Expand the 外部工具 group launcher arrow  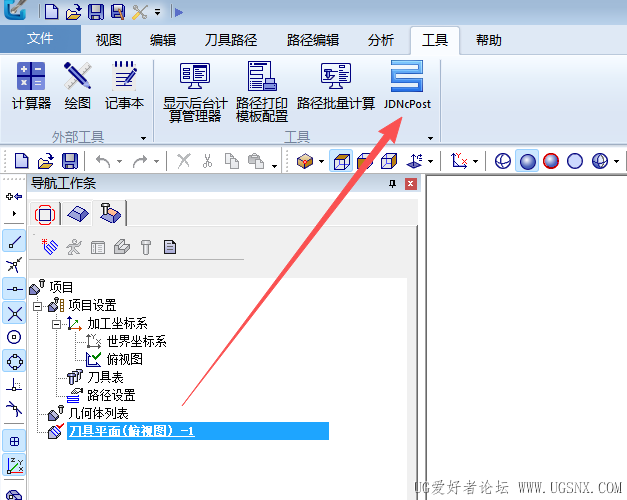144,138
